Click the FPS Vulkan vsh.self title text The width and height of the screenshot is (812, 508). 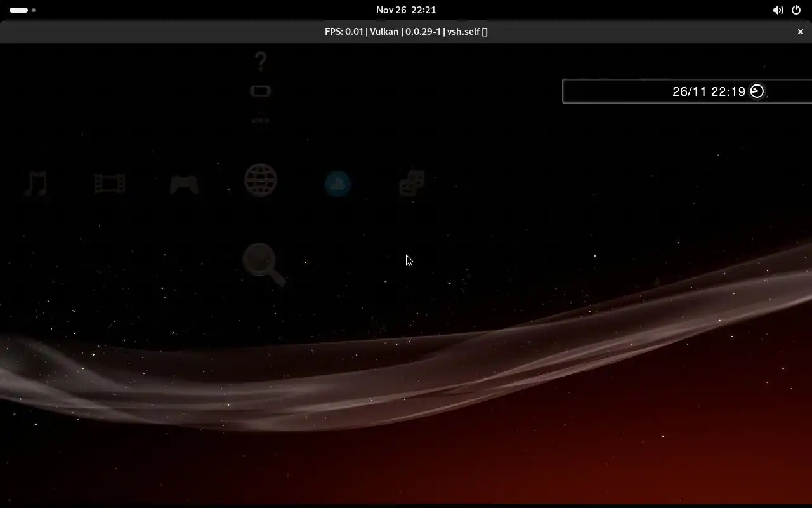(406, 32)
